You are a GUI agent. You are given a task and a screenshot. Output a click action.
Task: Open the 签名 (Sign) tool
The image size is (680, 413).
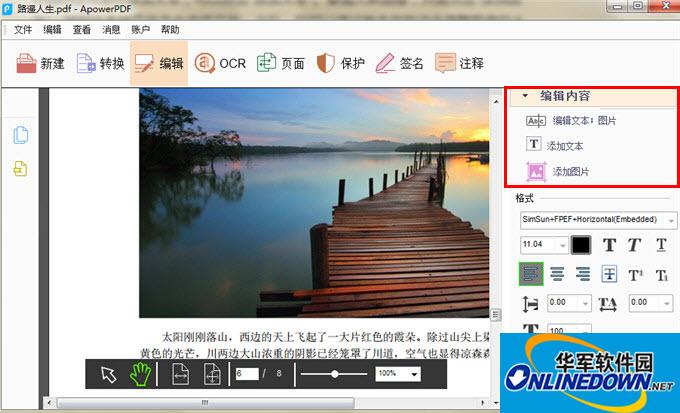click(x=399, y=63)
